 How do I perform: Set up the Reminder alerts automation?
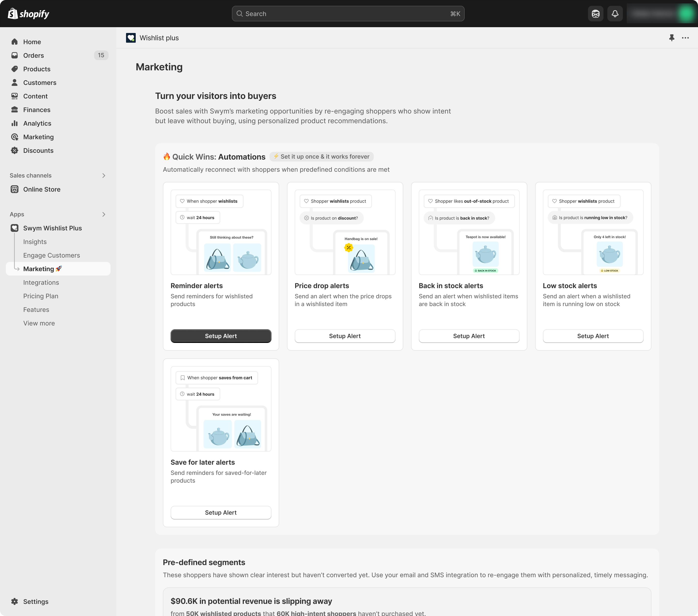pyautogui.click(x=221, y=336)
